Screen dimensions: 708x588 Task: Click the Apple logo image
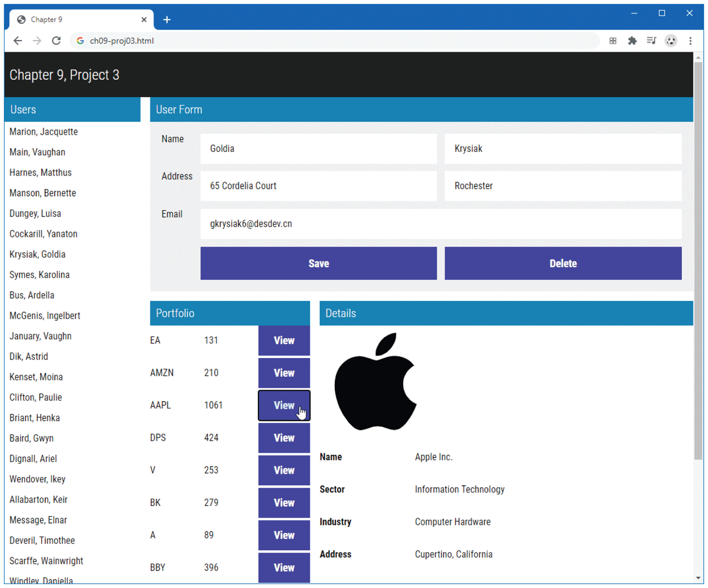[376, 382]
